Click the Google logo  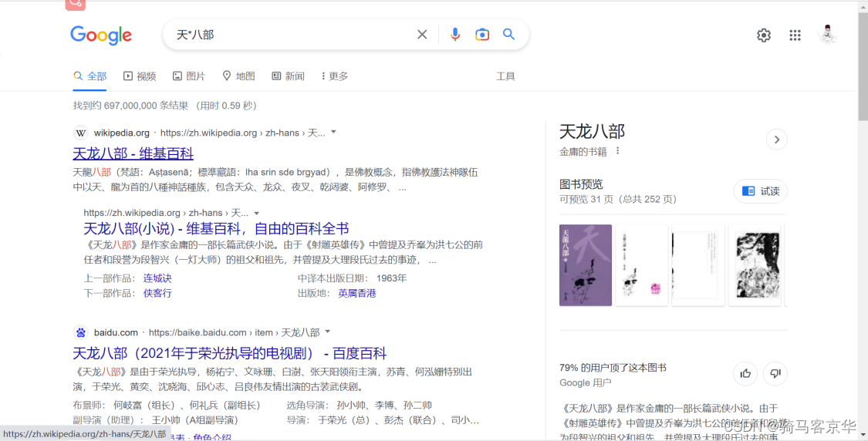[101, 35]
